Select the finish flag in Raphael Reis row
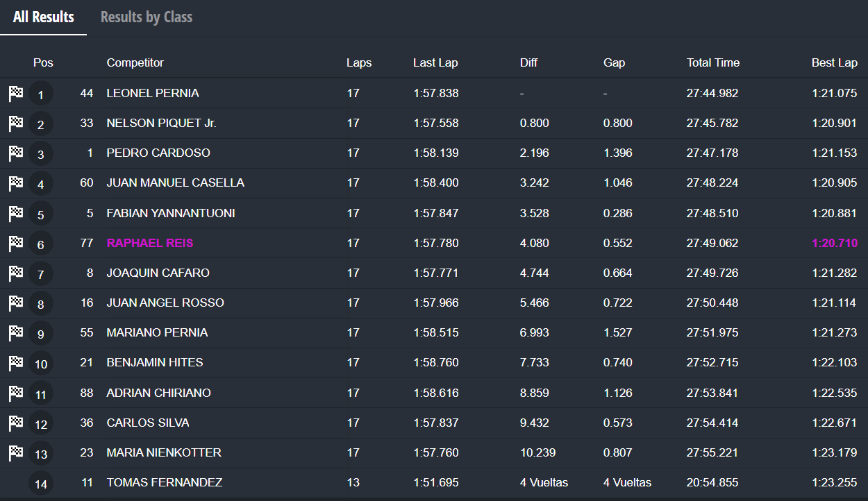This screenshot has width=868, height=501. coord(16,244)
